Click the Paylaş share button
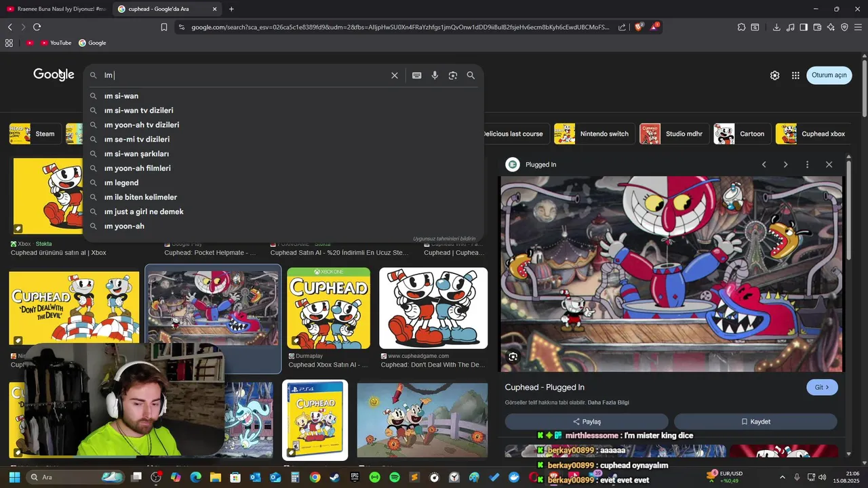This screenshot has height=488, width=868. click(x=587, y=422)
